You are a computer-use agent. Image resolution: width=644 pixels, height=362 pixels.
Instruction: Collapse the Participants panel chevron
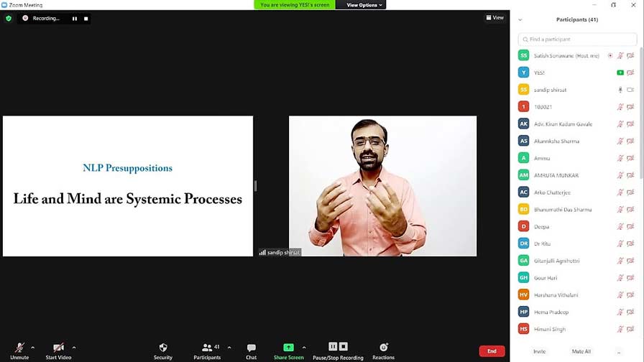point(520,20)
